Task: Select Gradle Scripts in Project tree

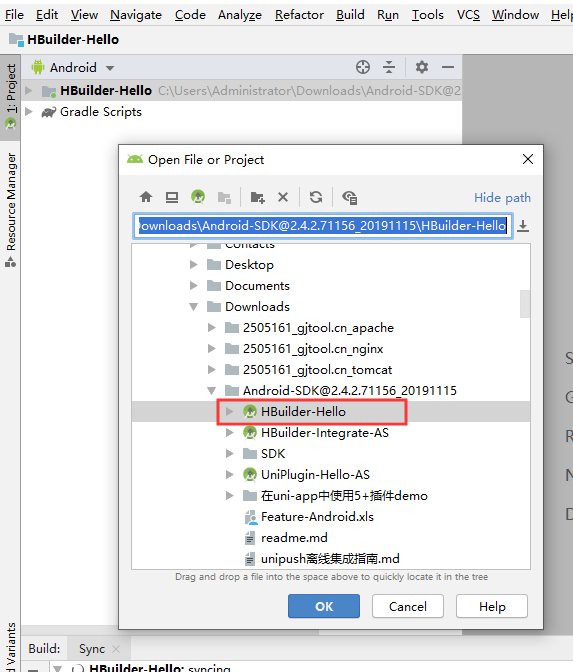Action: coord(101,111)
